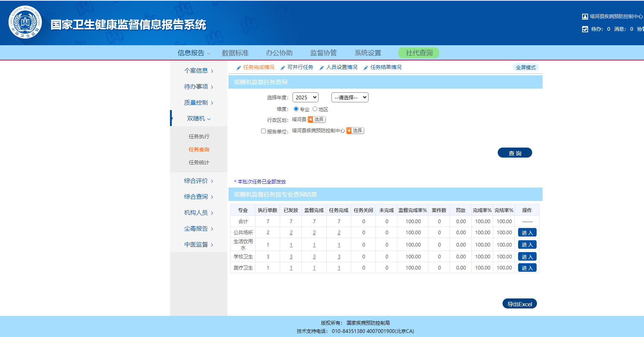Click the 待办 checklist icon in header

(585, 29)
